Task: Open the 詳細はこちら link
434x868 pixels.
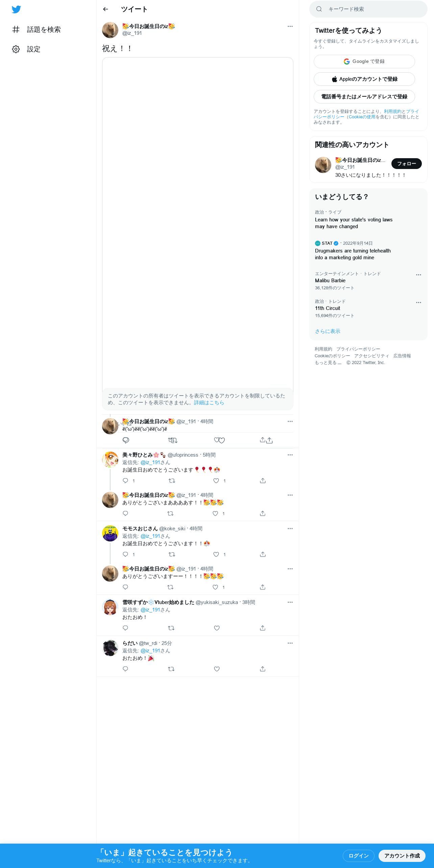Action: (x=209, y=403)
